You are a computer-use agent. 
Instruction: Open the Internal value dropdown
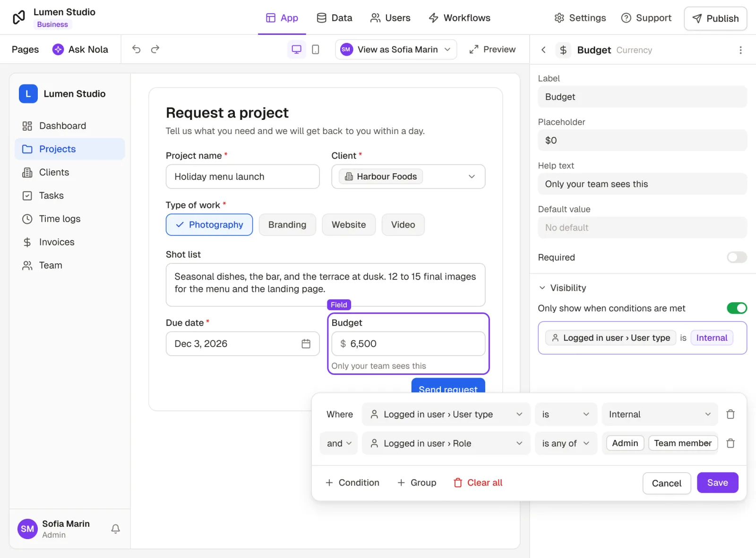660,414
